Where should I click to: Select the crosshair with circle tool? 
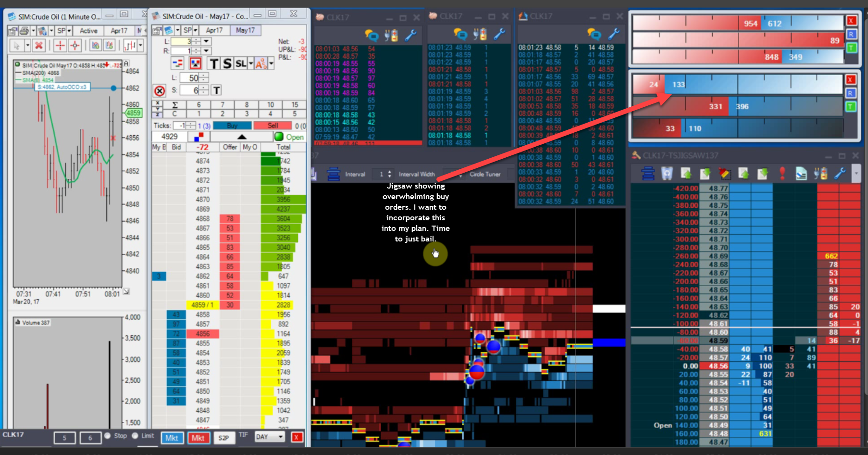point(75,46)
